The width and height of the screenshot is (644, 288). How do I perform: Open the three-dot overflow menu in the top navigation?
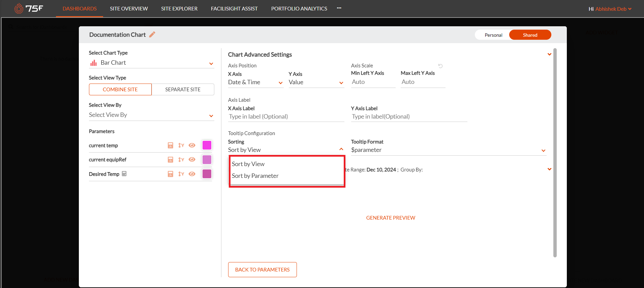[x=339, y=8]
